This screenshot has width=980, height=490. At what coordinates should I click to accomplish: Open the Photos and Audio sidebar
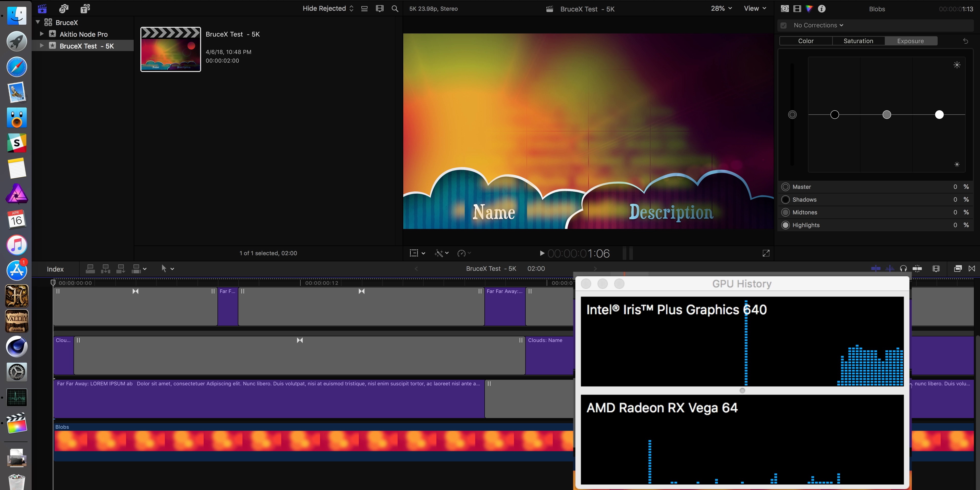tap(64, 8)
